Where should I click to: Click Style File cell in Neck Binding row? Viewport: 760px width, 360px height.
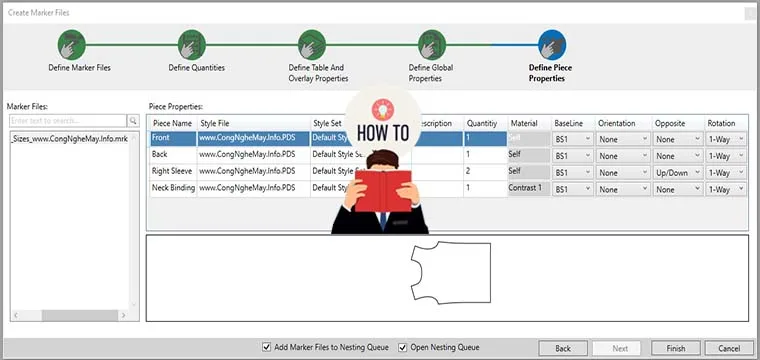coord(253,188)
